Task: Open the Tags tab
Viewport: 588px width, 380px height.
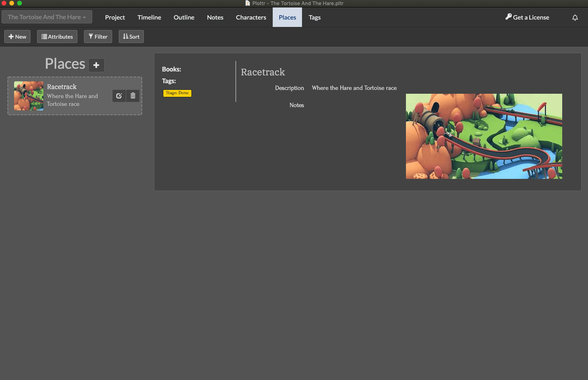Action: point(315,18)
